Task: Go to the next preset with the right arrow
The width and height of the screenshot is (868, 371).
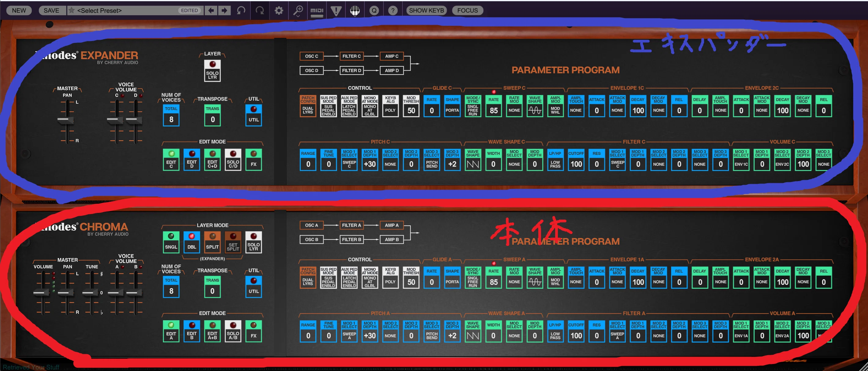Action: tap(224, 10)
